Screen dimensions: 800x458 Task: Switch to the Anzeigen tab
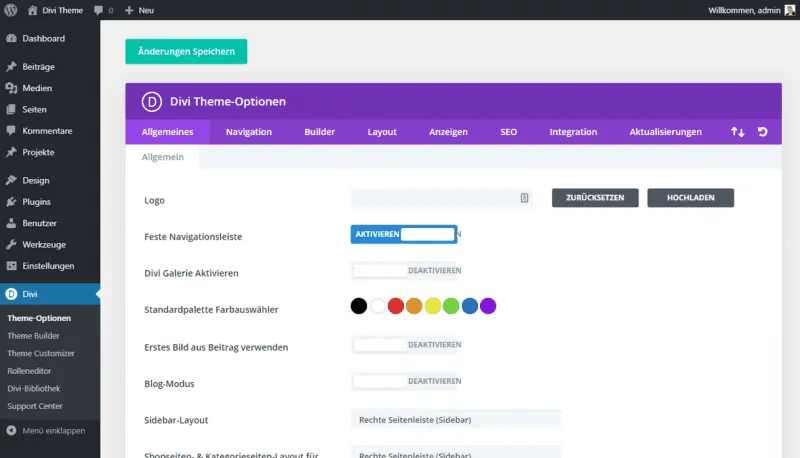pyautogui.click(x=448, y=132)
